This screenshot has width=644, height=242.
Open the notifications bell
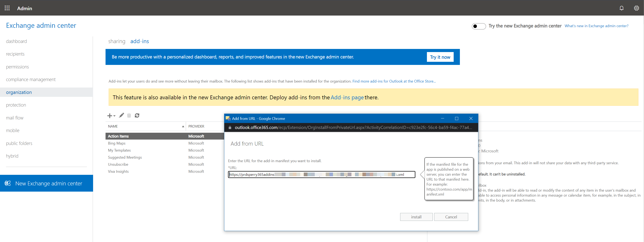[621, 8]
